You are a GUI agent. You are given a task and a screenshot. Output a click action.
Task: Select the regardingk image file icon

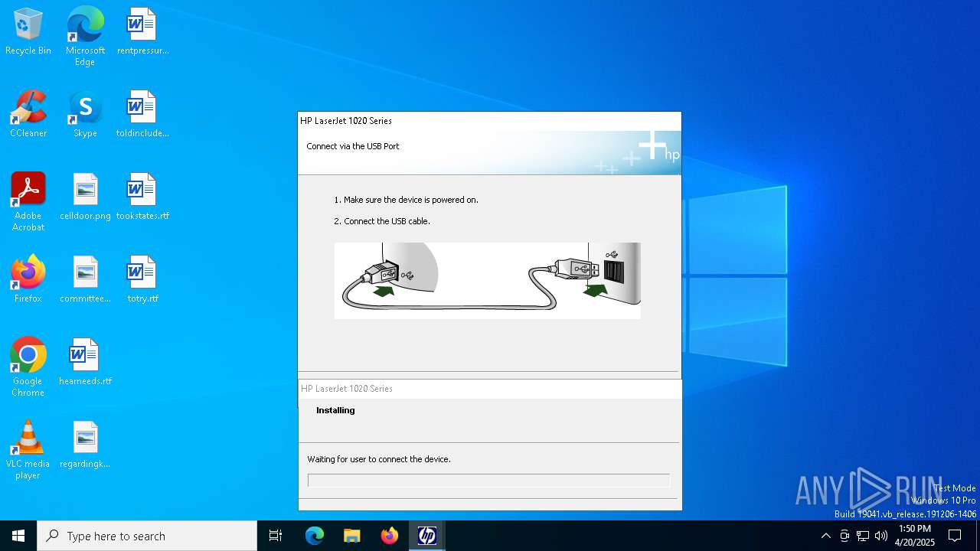(x=85, y=445)
